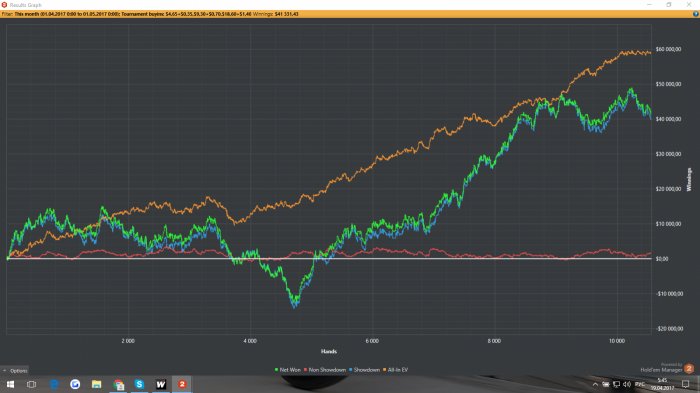700x393 pixels.
Task: Launch Microsoft Edge from the taskbar
Action: [54, 384]
